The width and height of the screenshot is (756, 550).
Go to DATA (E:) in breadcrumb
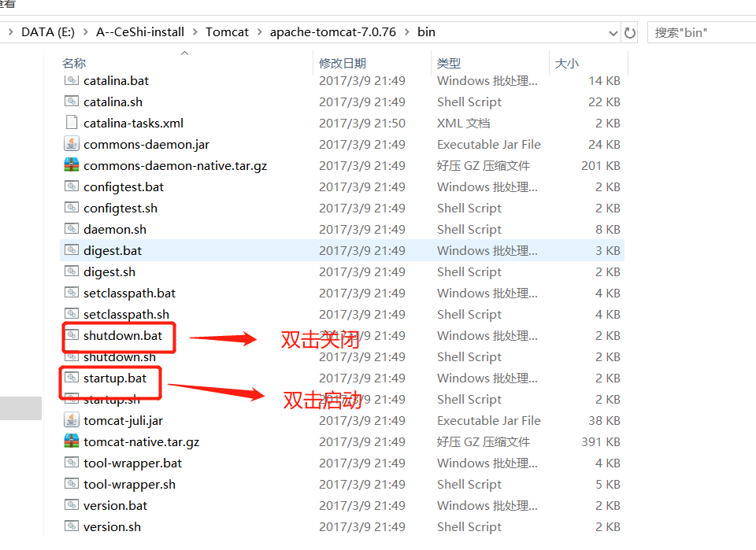coord(48,32)
